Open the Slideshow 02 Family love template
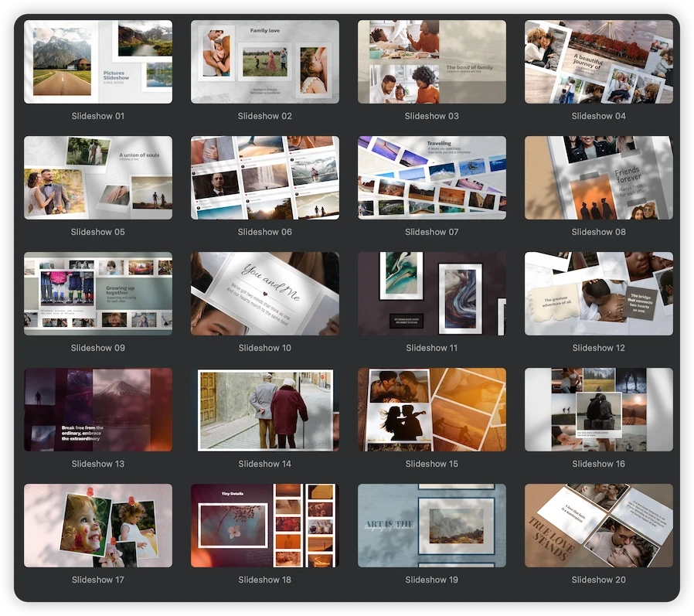694x616 pixels. (265, 62)
